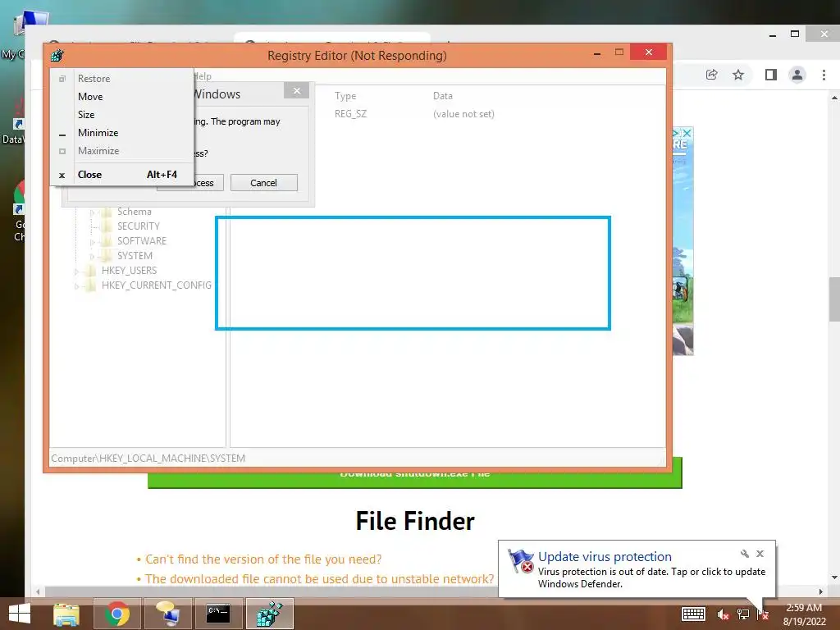Click the Update virus protection notification title

coord(605,557)
